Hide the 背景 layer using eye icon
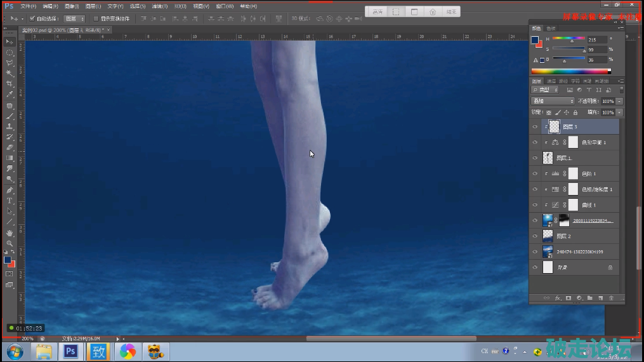Viewport: 644px width, 362px height. (x=535, y=268)
